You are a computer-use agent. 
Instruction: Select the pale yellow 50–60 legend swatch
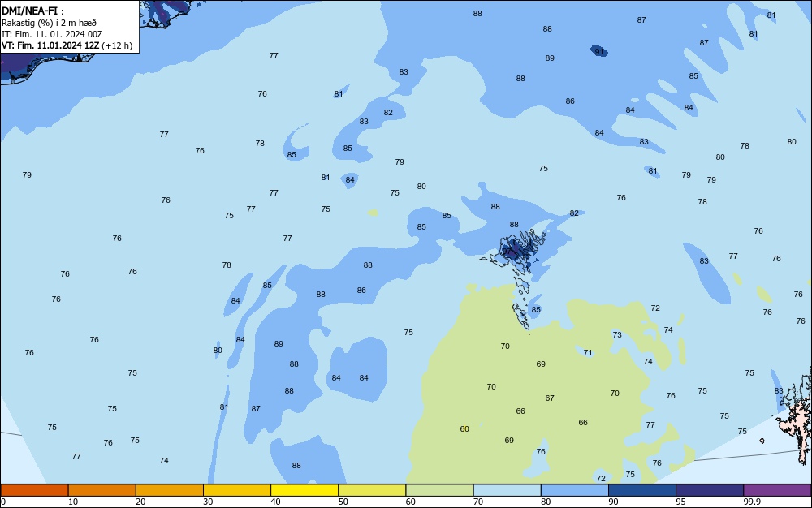372,490
